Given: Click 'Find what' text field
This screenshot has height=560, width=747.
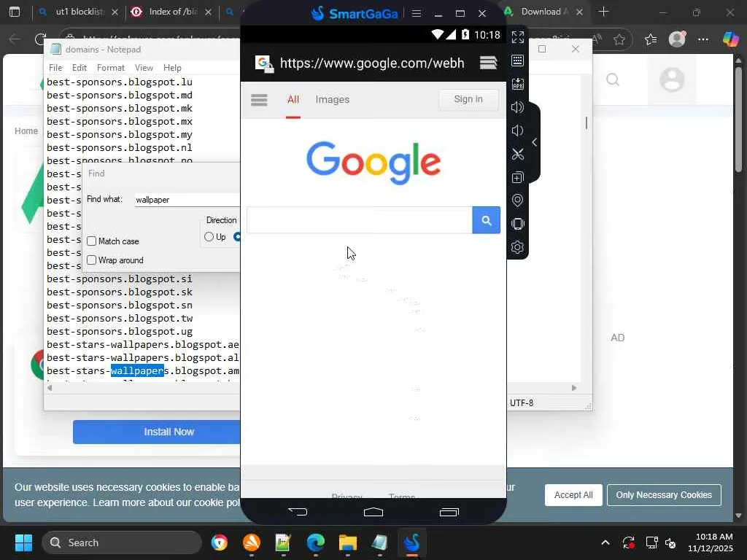Looking at the screenshot, I should point(187,200).
